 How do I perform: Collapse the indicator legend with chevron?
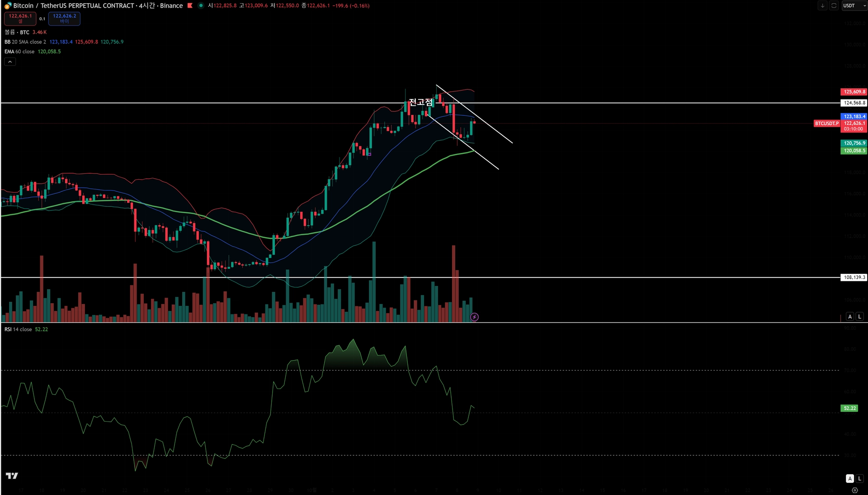coord(10,62)
